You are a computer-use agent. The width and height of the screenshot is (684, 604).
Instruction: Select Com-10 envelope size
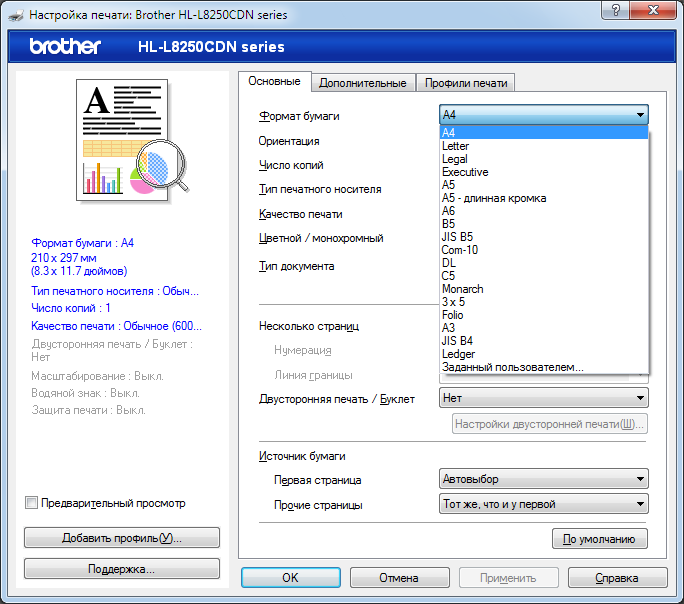pyautogui.click(x=544, y=250)
